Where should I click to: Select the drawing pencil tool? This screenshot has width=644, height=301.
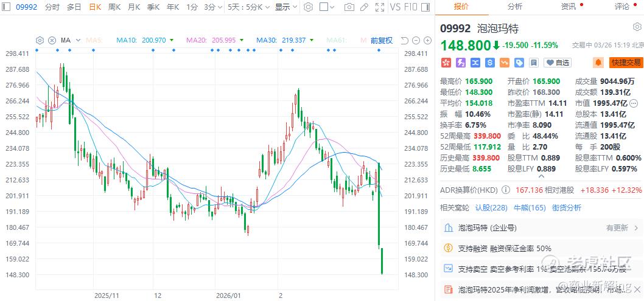[x=365, y=7]
